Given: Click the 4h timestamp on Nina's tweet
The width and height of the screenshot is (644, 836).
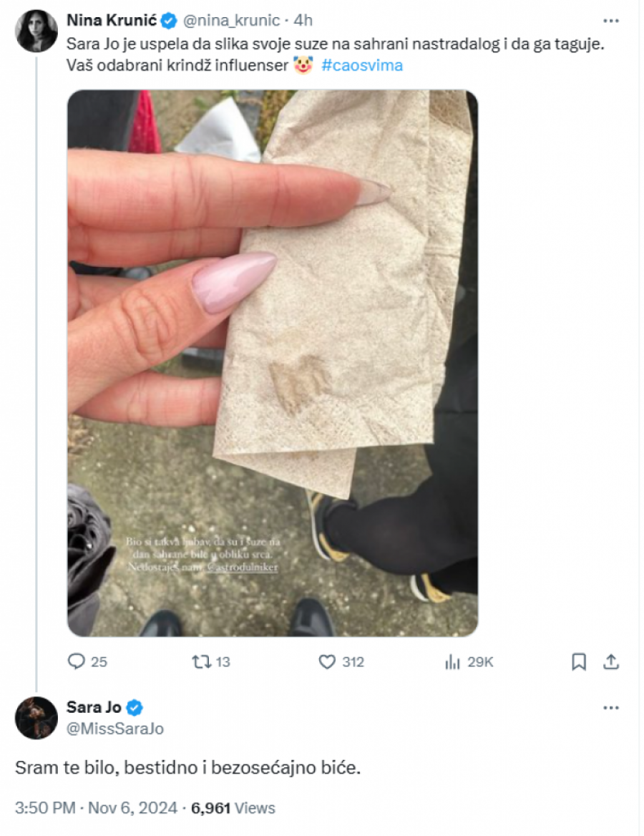Looking at the screenshot, I should pyautogui.click(x=303, y=20).
